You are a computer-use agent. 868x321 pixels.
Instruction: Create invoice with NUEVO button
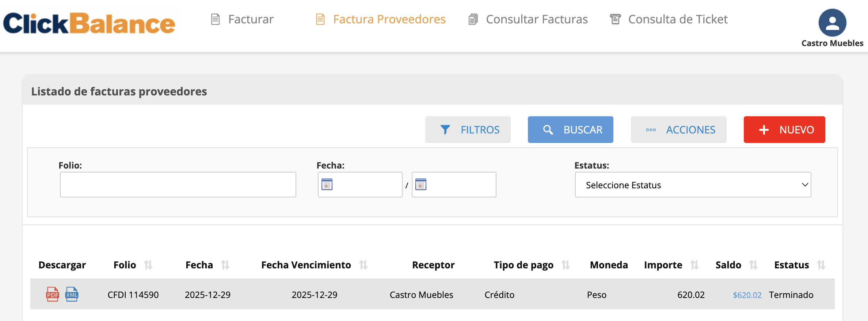[x=784, y=129]
